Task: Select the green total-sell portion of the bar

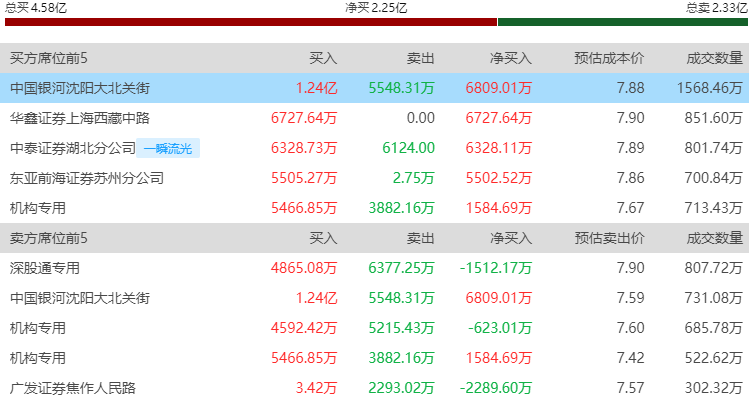Action: [x=623, y=22]
